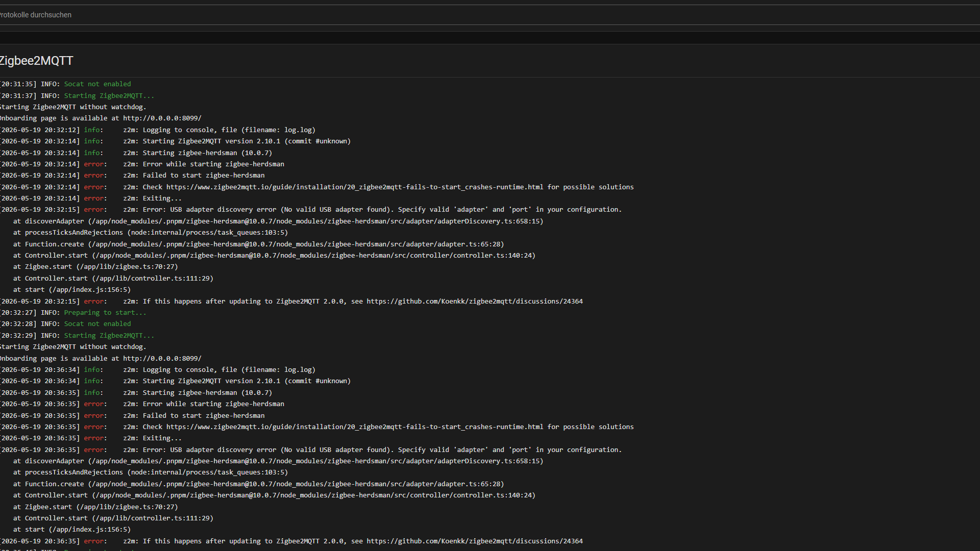
Task: Select the 20:32:14 'version 2.10.1' log line
Action: (176, 141)
